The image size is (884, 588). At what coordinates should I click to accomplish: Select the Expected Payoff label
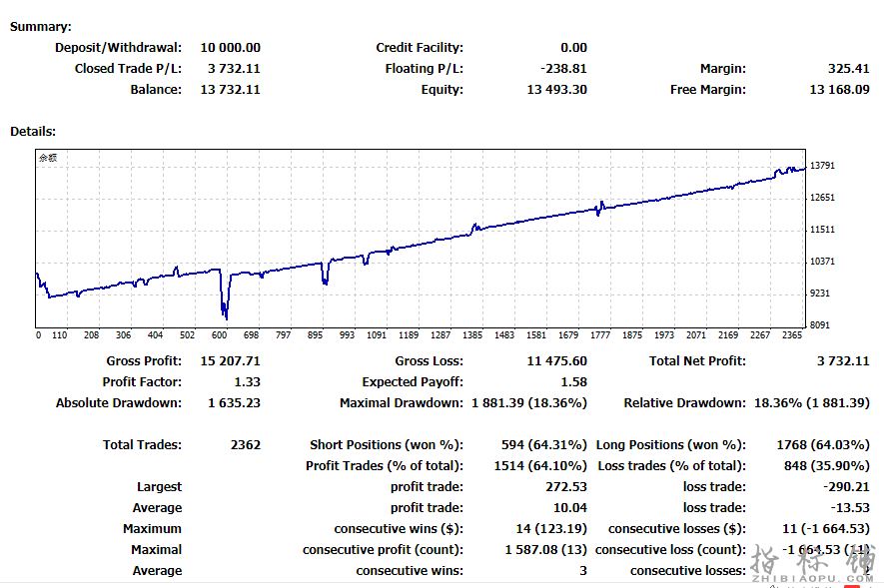click(x=413, y=381)
